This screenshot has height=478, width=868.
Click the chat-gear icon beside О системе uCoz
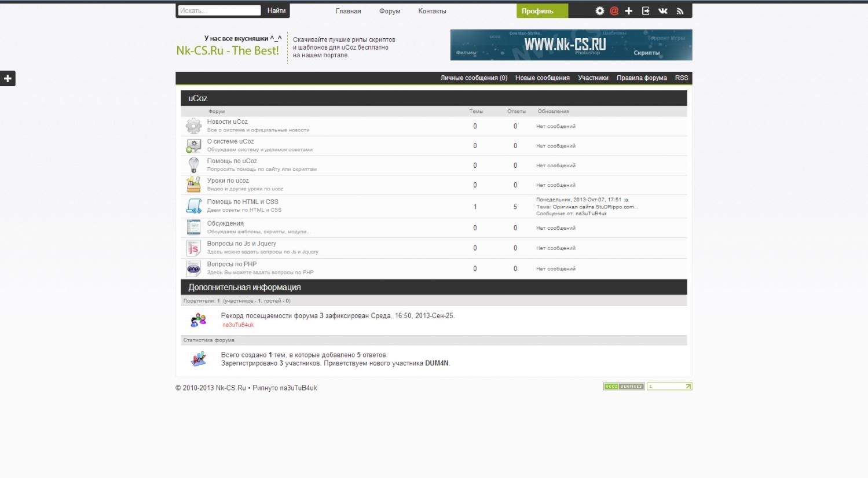point(193,146)
